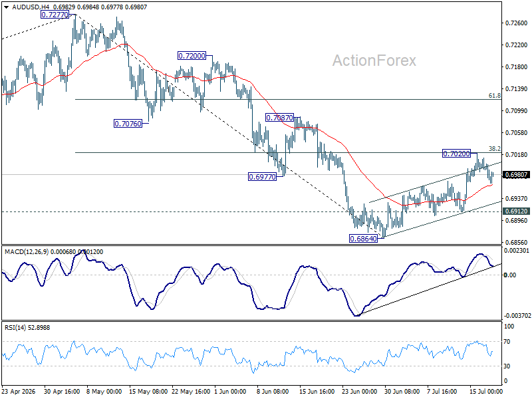
Task: Click the 0.71800 price axis value
Action: [x=517, y=67]
